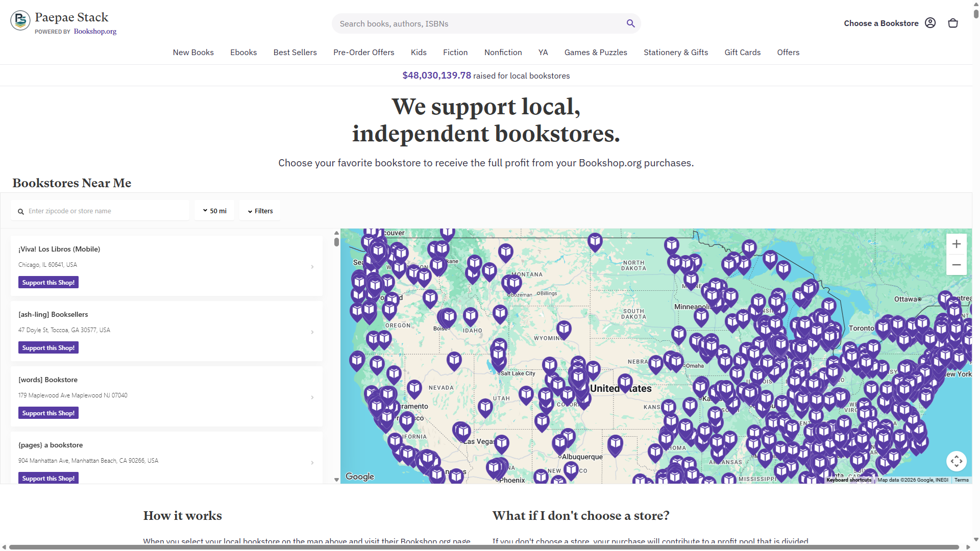Expand the Filters dropdown
980x551 pixels.
(x=260, y=211)
